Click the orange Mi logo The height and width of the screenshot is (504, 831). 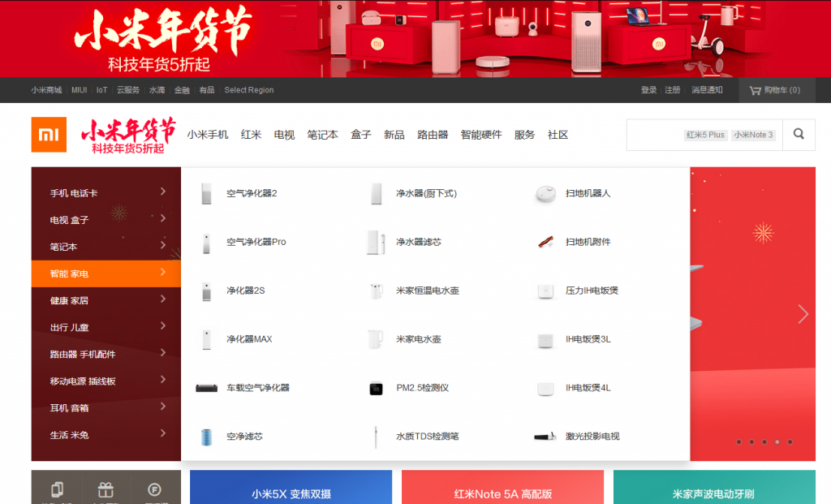pos(49,135)
